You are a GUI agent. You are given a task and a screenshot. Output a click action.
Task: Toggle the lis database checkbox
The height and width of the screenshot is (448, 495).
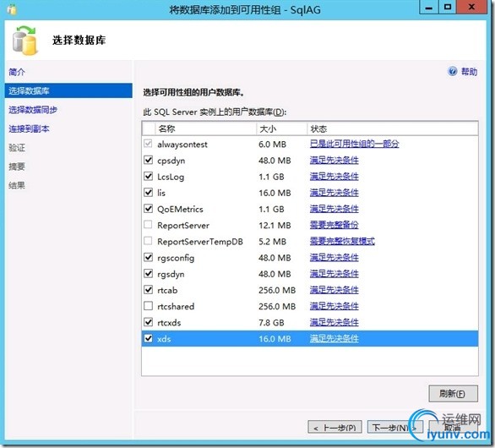click(x=148, y=192)
